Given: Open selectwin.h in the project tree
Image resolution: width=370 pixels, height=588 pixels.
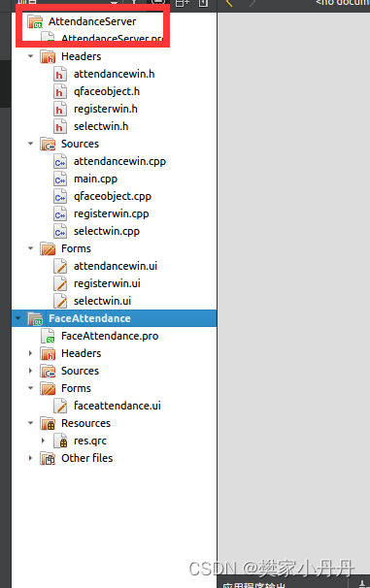Looking at the screenshot, I should [101, 126].
